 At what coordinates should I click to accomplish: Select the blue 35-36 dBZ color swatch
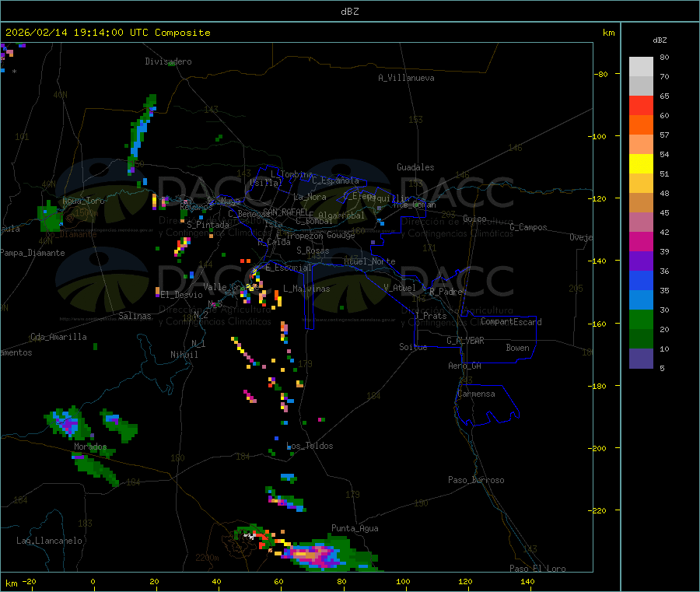tap(641, 280)
